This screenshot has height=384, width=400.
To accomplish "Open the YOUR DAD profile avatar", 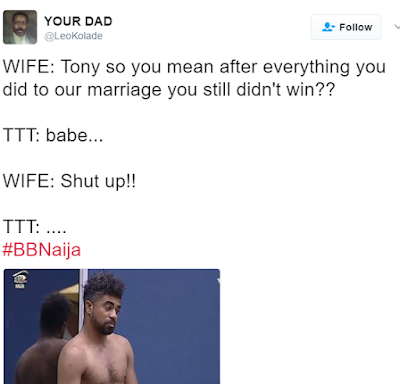I will pyautogui.click(x=20, y=27).
